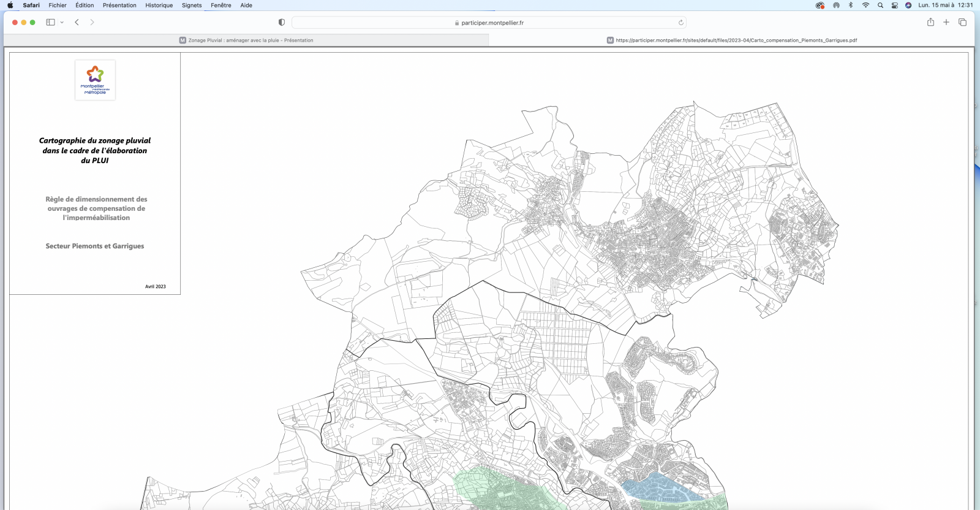Open the Présentation menu in menu bar
This screenshot has height=510, width=980.
click(x=119, y=5)
